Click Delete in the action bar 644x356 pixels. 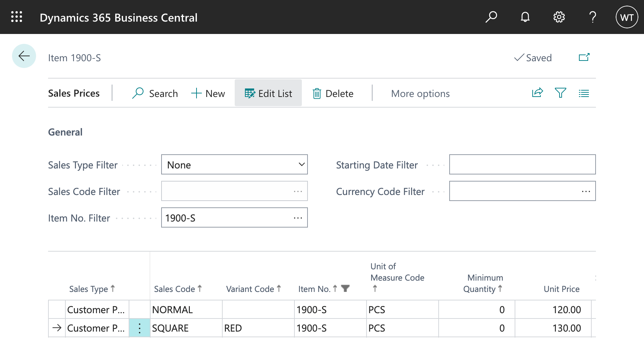tap(333, 93)
